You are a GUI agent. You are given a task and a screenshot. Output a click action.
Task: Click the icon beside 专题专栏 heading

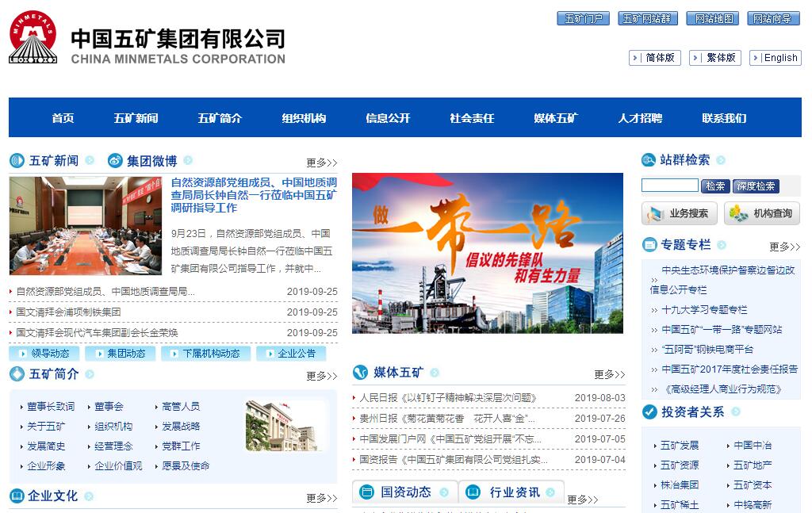click(649, 244)
